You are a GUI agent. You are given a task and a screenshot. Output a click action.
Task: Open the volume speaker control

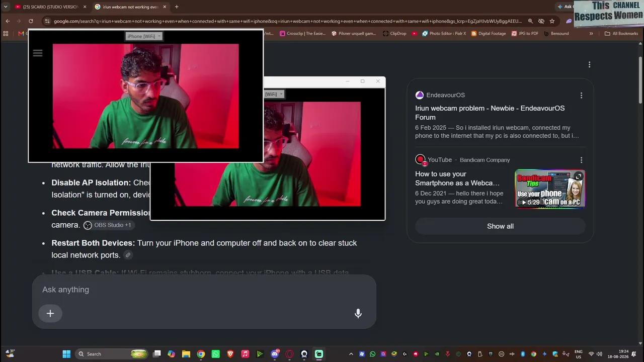599,354
